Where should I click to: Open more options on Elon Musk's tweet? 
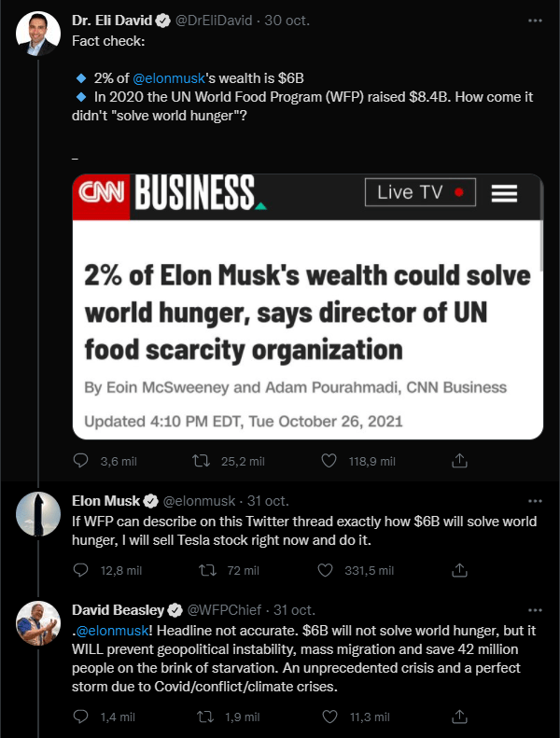[x=535, y=500]
